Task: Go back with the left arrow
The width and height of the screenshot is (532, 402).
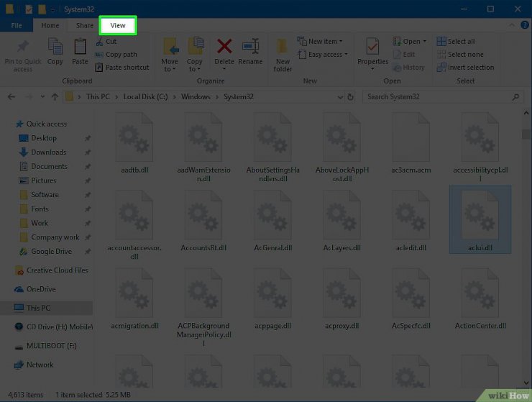Action: pos(12,97)
